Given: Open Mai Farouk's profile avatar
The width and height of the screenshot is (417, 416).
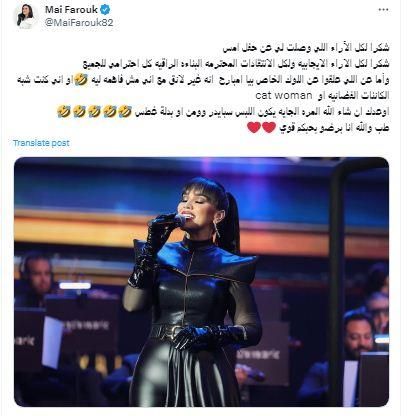Looking at the screenshot, I should coord(26,16).
